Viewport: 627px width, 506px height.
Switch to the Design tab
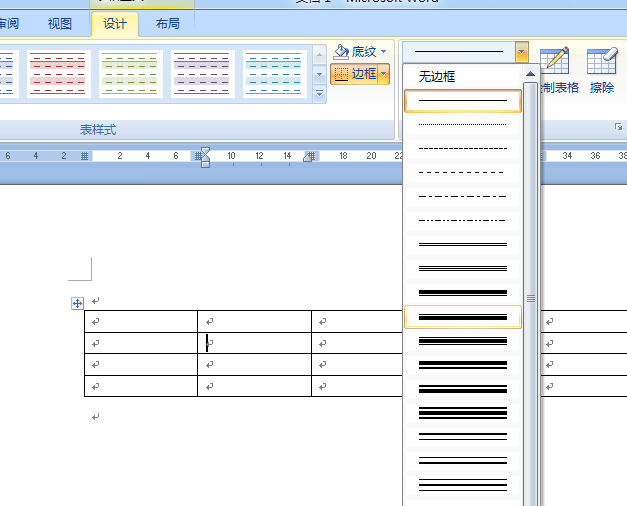click(x=115, y=24)
